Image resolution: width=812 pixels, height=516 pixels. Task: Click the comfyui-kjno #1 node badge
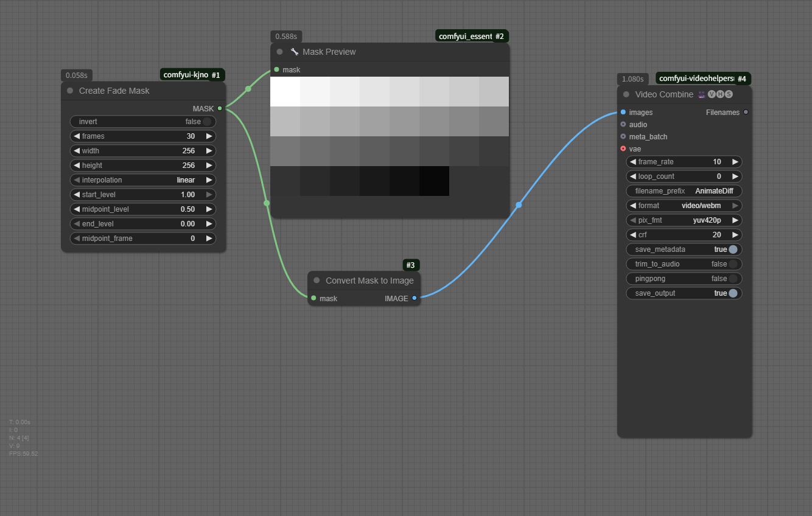pos(192,75)
